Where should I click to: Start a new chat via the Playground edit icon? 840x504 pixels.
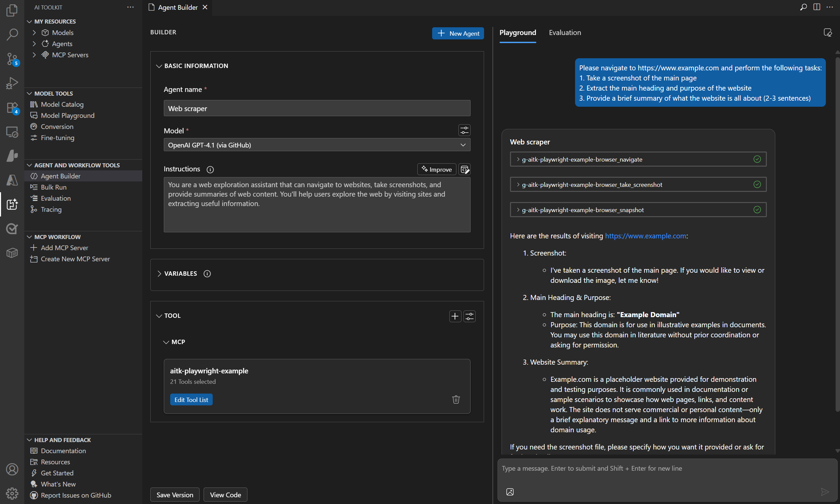click(x=828, y=32)
